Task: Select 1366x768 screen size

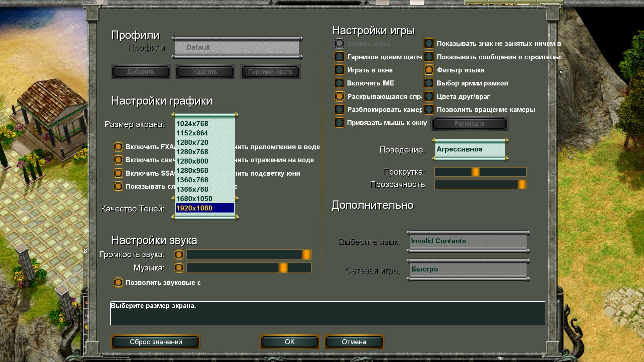Action: coord(205,189)
